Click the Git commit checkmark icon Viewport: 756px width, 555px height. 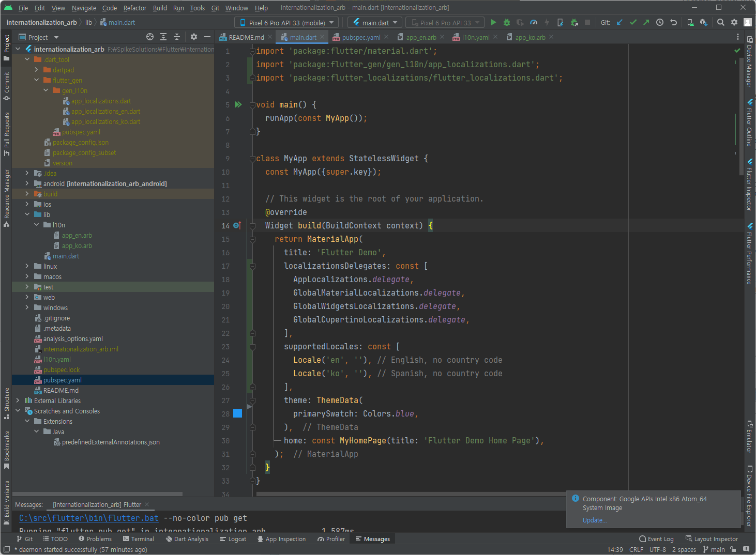tap(633, 23)
